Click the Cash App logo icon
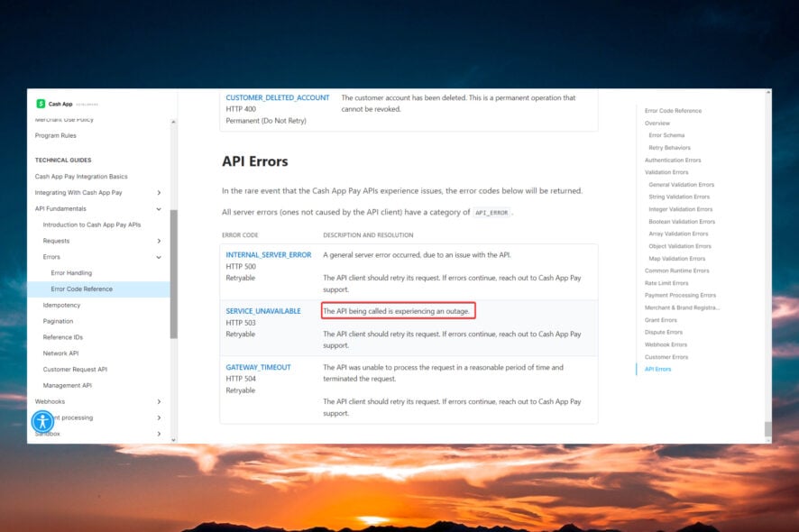The image size is (799, 532). click(41, 104)
